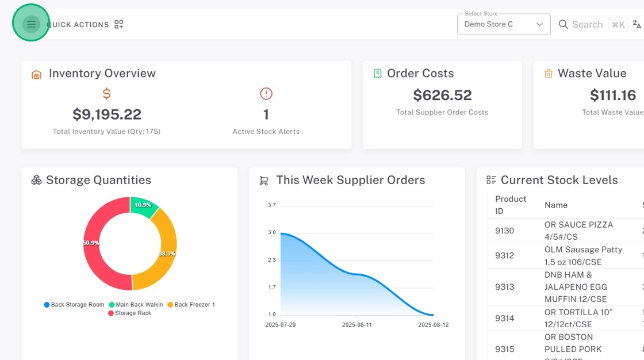Click the Storage Quantities boxes icon
The height and width of the screenshot is (360, 644).
click(x=36, y=181)
